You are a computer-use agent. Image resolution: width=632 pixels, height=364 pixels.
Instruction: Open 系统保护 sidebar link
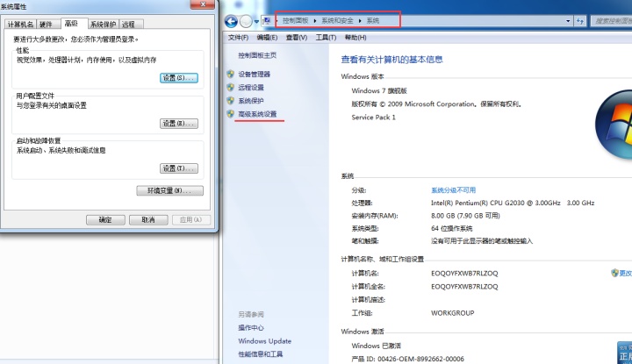coord(251,101)
